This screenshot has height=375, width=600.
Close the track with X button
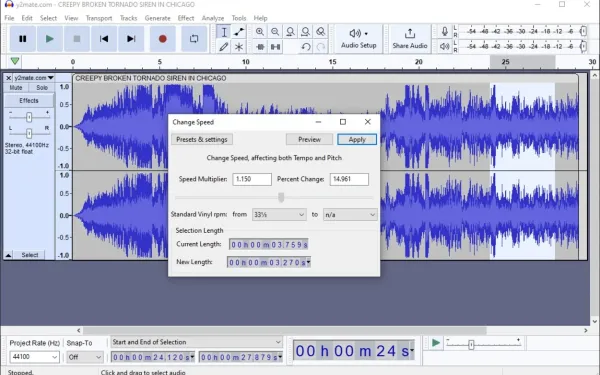8,78
